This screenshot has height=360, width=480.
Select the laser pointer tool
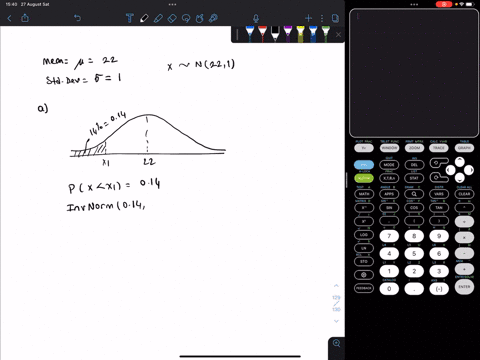pyautogui.click(x=213, y=18)
